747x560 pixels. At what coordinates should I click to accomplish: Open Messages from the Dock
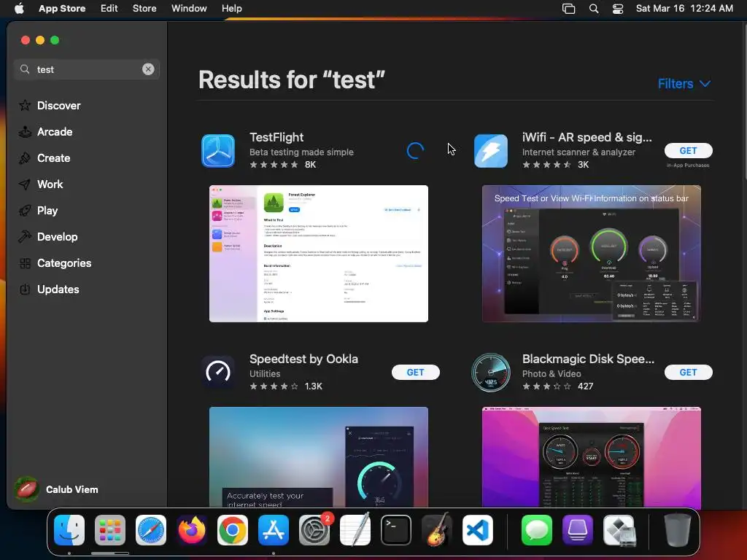(x=537, y=530)
